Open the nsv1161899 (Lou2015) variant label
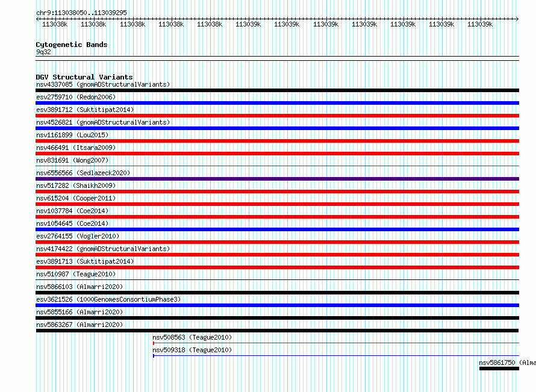The height and width of the screenshot is (392, 536). pos(72,135)
